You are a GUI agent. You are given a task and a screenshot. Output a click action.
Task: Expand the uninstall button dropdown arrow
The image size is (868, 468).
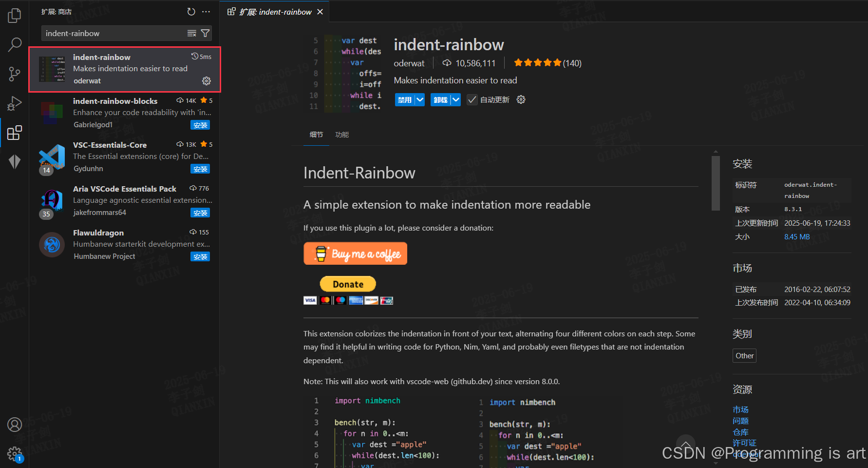coord(455,99)
